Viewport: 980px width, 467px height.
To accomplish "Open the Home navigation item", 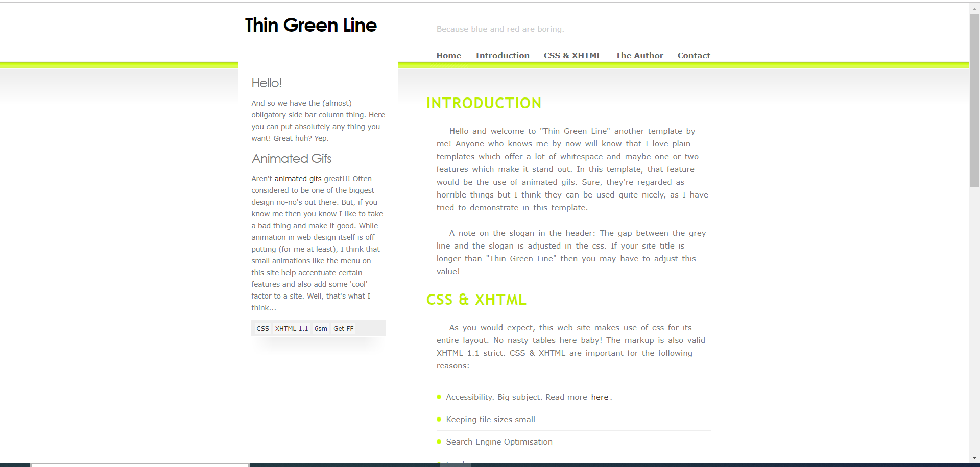I will click(448, 55).
